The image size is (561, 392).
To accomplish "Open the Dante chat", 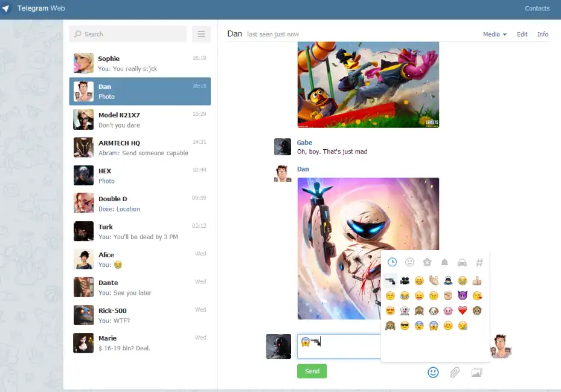I will pos(140,287).
